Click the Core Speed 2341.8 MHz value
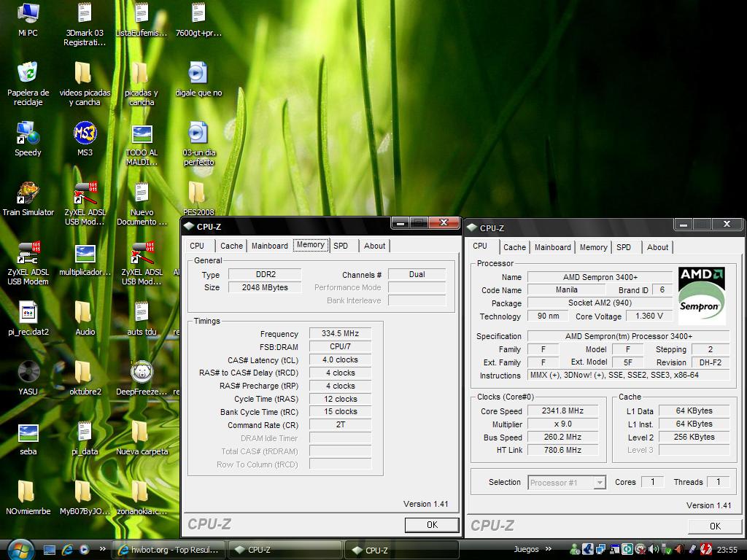This screenshot has height=560, width=747. point(562,411)
